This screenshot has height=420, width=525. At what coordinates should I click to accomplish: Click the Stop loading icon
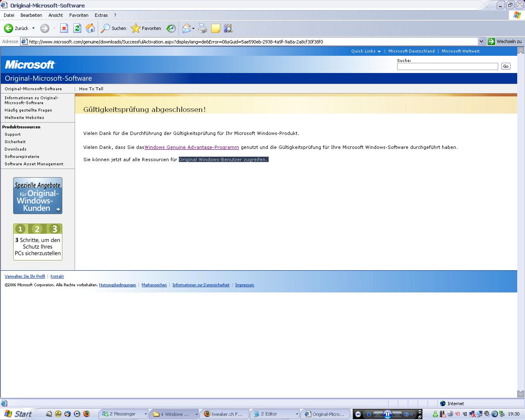tap(64, 28)
